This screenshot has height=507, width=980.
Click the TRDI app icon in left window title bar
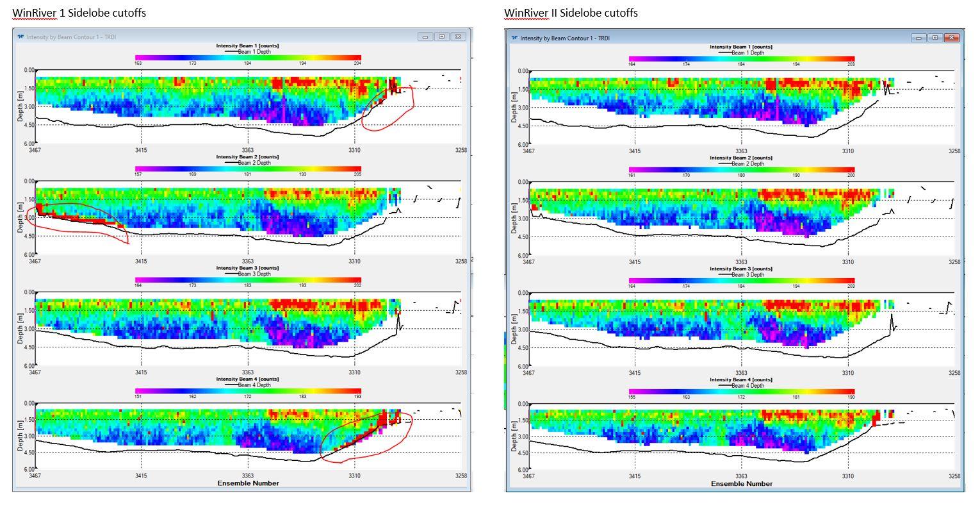20,37
